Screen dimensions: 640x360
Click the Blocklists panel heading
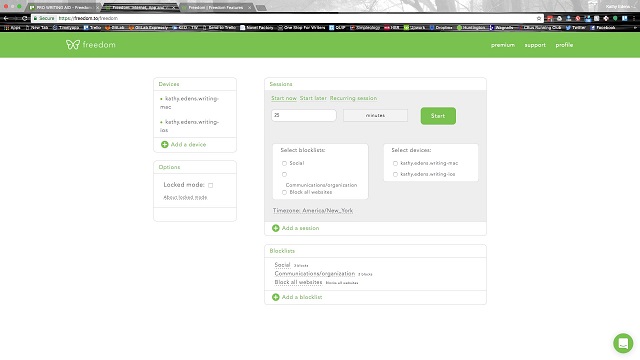pyautogui.click(x=282, y=251)
